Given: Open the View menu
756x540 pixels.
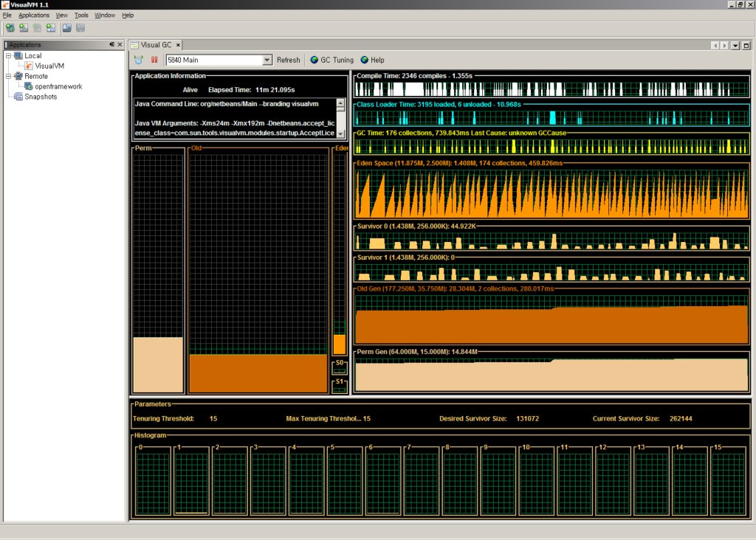Looking at the screenshot, I should pyautogui.click(x=62, y=15).
